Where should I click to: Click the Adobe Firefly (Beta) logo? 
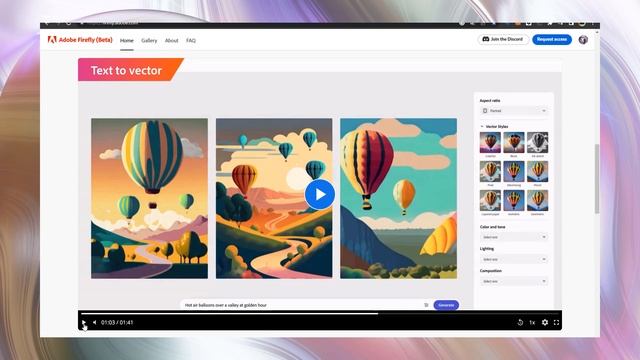(x=80, y=40)
